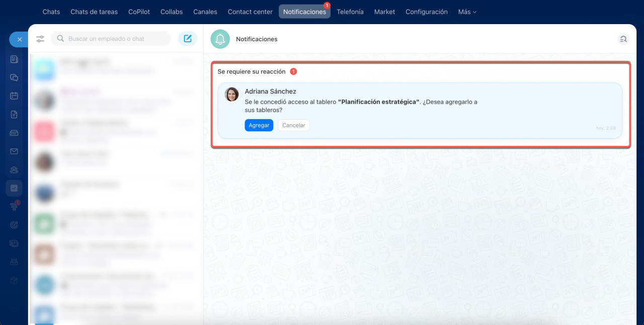The width and height of the screenshot is (644, 325).
Task: Select the Tasks checkmark icon in sidebar
Action: tap(14, 188)
